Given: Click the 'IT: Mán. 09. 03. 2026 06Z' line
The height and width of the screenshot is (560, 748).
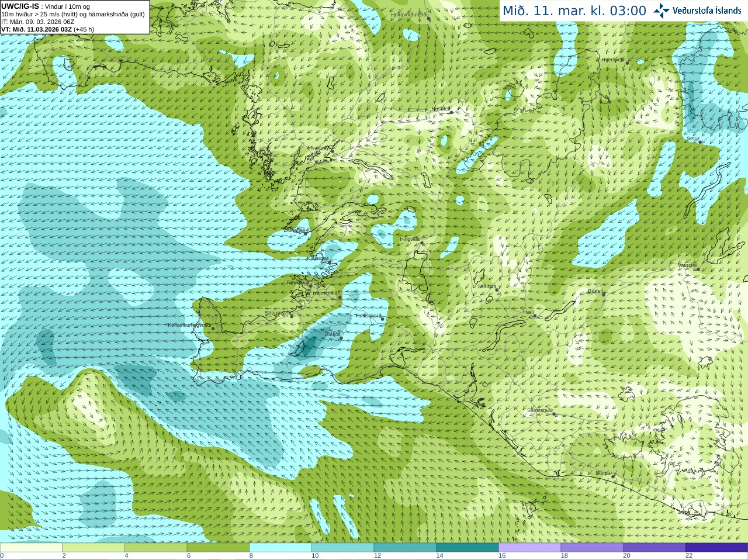Looking at the screenshot, I should point(38,22).
